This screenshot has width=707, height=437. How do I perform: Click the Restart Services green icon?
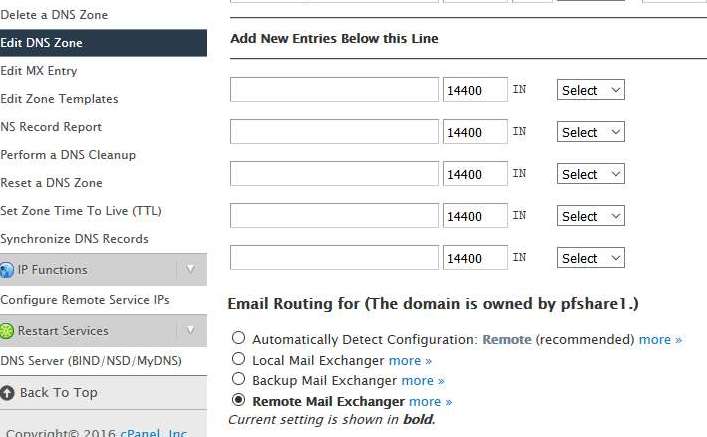tap(7, 331)
